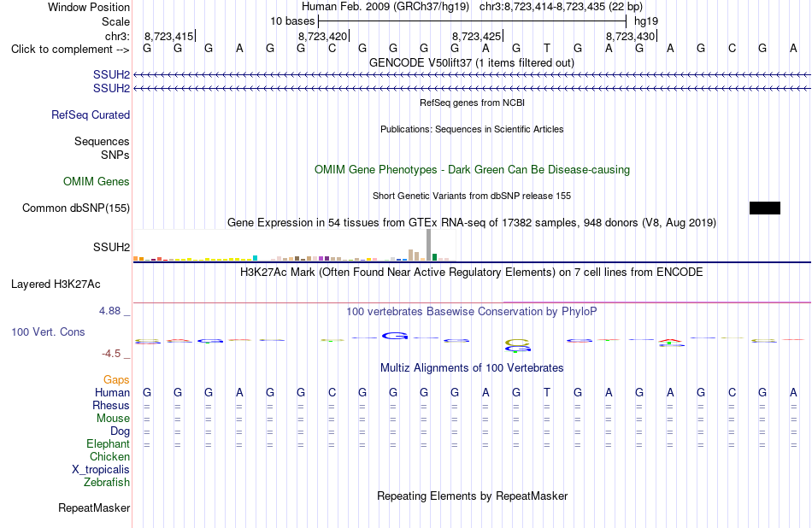
Task: Click the magenta H3K27Ac signal line
Action: point(656,302)
